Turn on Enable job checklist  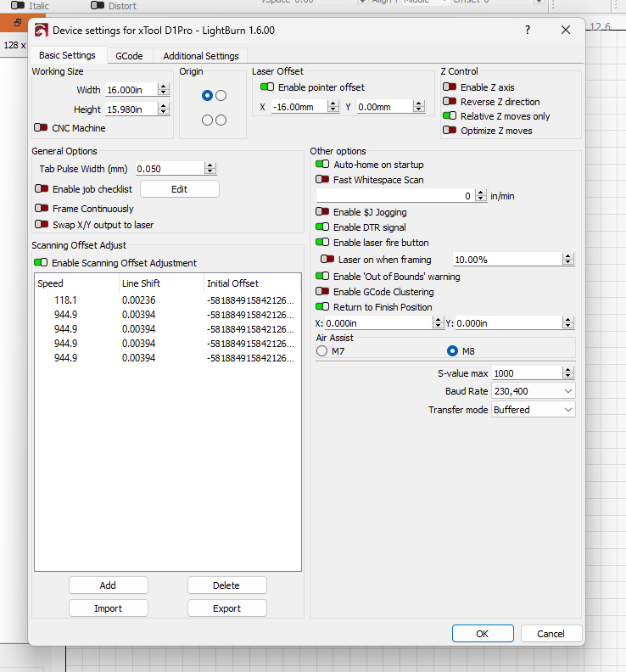click(x=42, y=188)
